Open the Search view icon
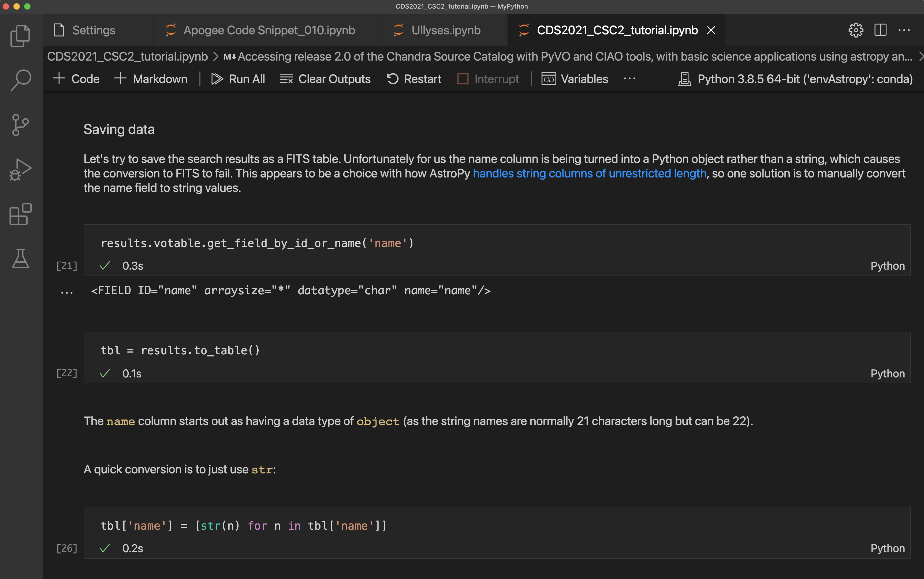The image size is (924, 579). 20,80
